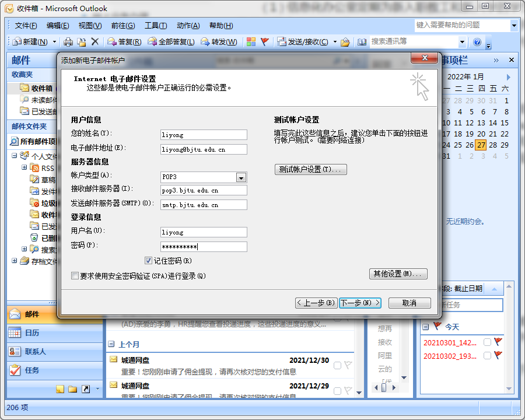Click the Reply All (全部答复) toolbar button
The image size is (525, 420).
click(171, 42)
